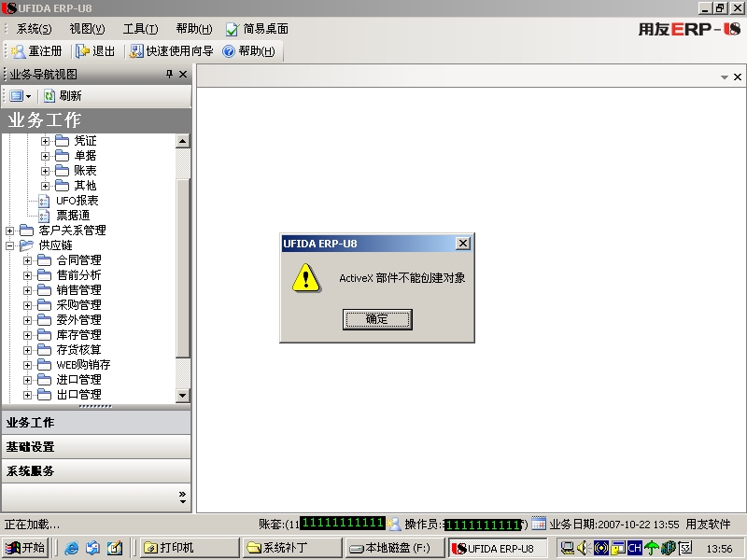The width and height of the screenshot is (747, 560).
Task: Expand the 销售管理 node
Action: 27,290
